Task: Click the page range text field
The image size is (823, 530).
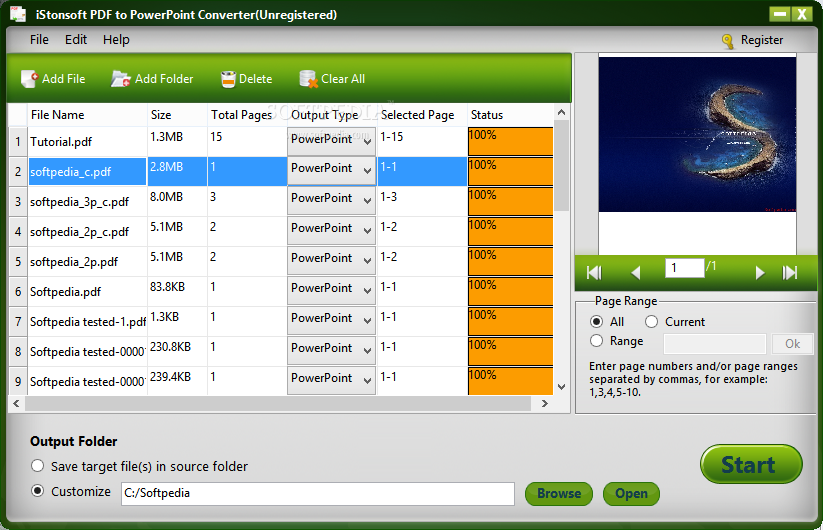Action: click(715, 344)
